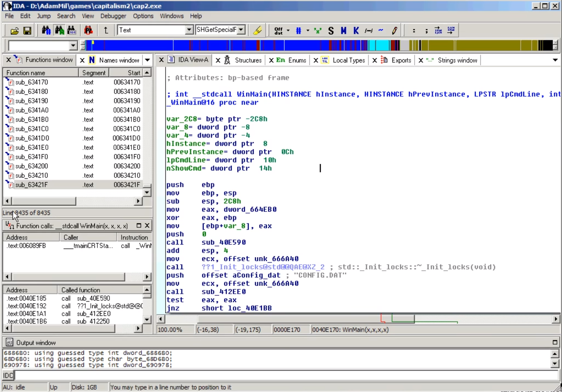Click the blue hash number icon
This screenshot has width=562, height=392.
point(298,31)
